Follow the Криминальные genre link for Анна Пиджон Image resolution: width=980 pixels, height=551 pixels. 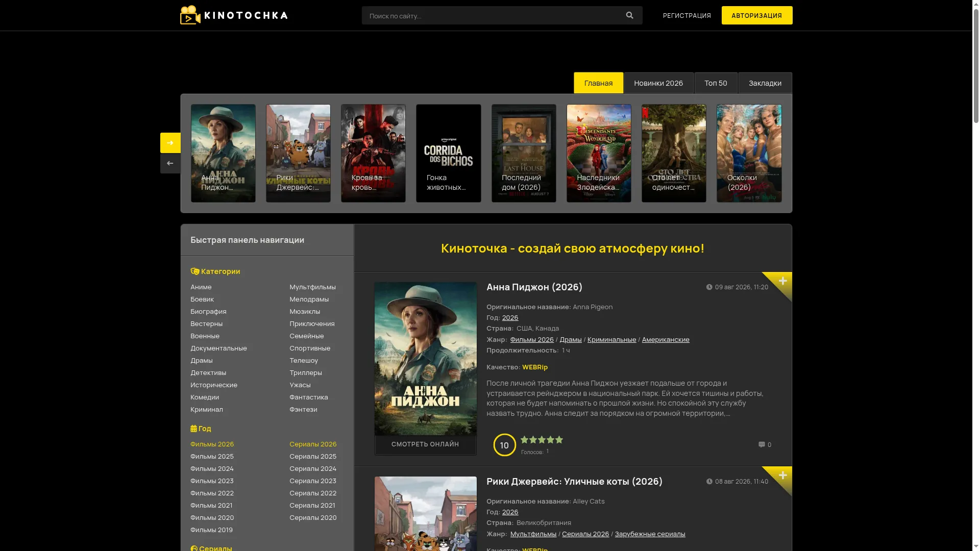coord(611,339)
